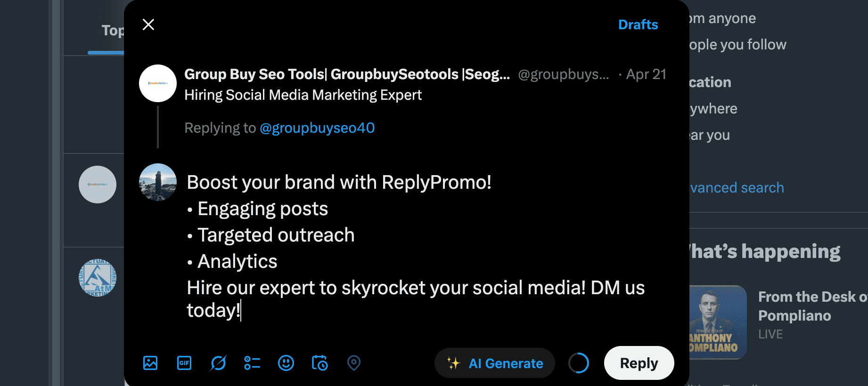The width and height of the screenshot is (868, 386).
Task: Select the "People you follow" filter option
Action: [737, 45]
